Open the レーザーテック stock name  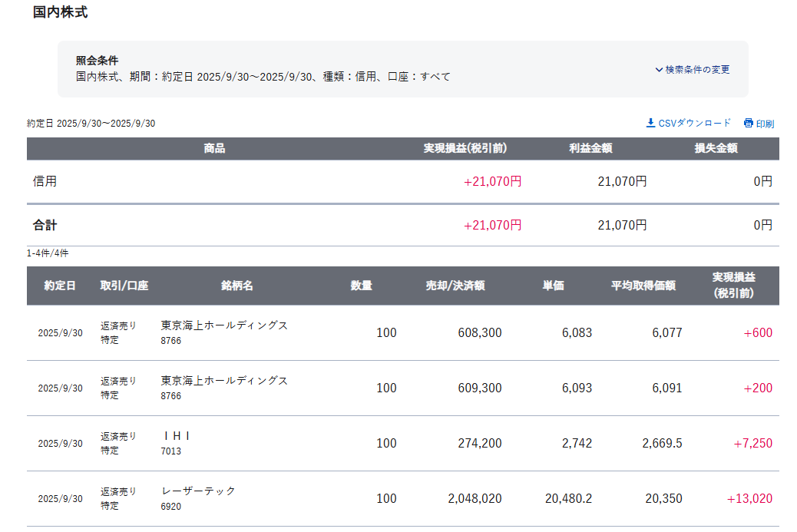[x=199, y=491]
